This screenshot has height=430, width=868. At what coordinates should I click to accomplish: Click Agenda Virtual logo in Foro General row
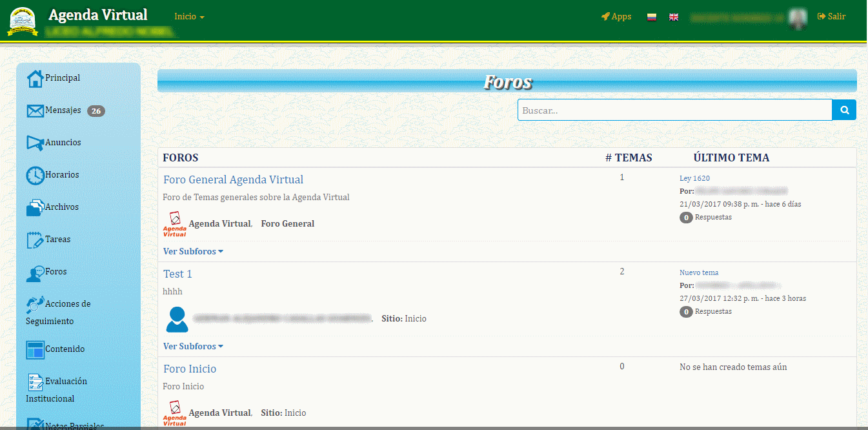pos(174,224)
